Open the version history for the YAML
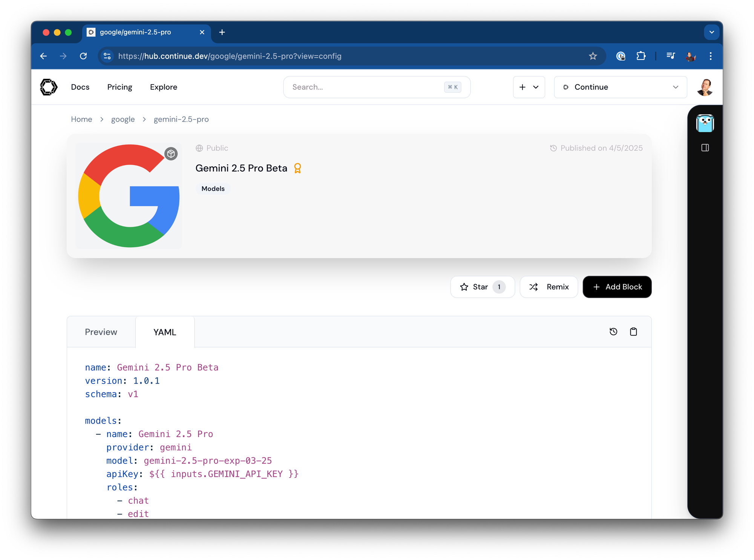 (613, 332)
